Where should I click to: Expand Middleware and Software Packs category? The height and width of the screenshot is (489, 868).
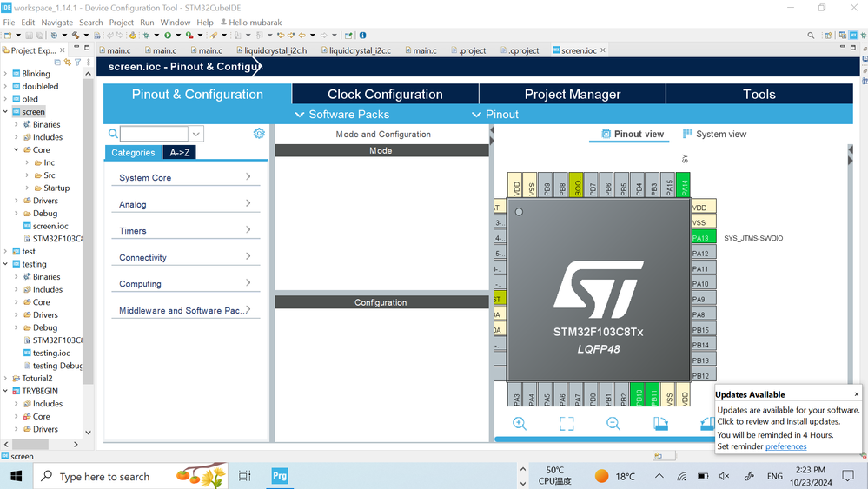tap(185, 310)
